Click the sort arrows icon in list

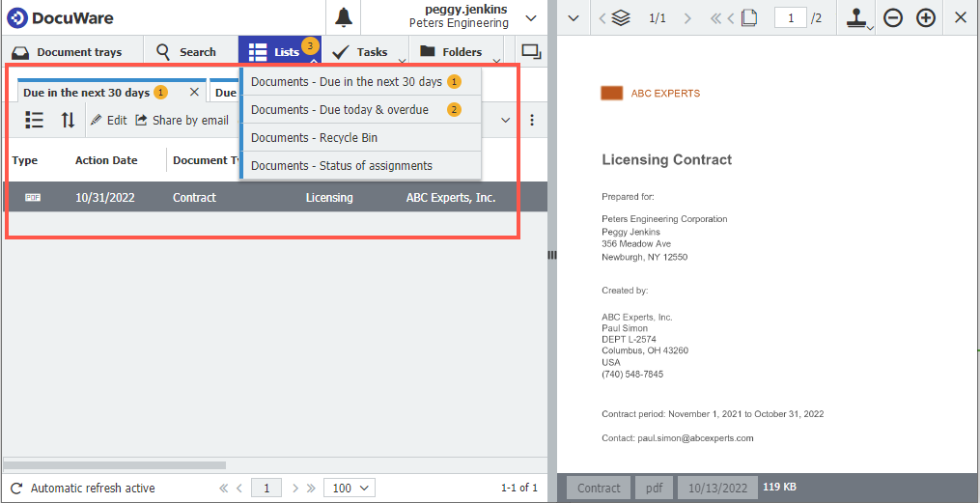(x=68, y=120)
